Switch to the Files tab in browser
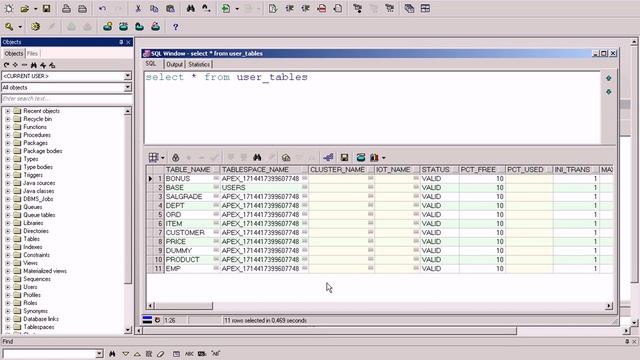 pyautogui.click(x=32, y=53)
